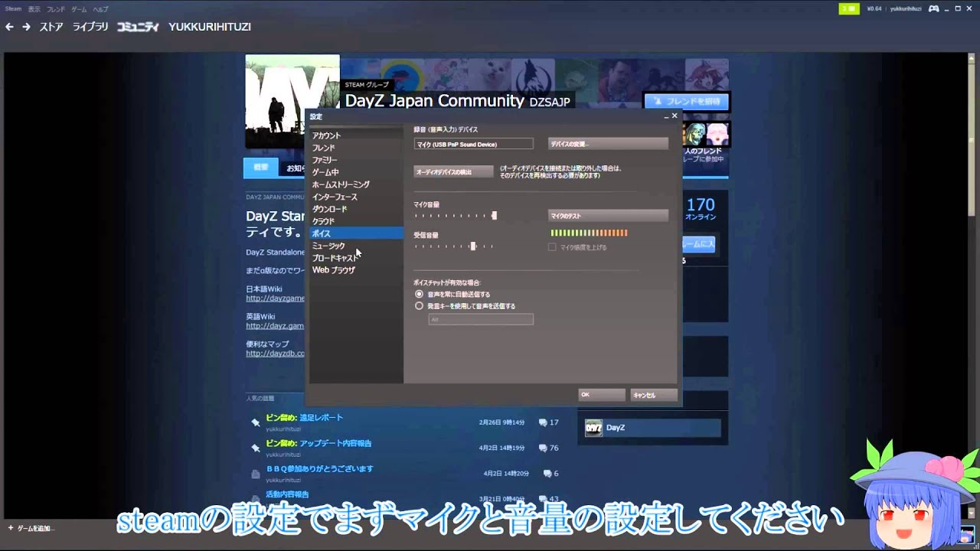This screenshot has width=980, height=551.
Task: Enable the マイク感度を上げる checkbox
Action: pos(552,247)
